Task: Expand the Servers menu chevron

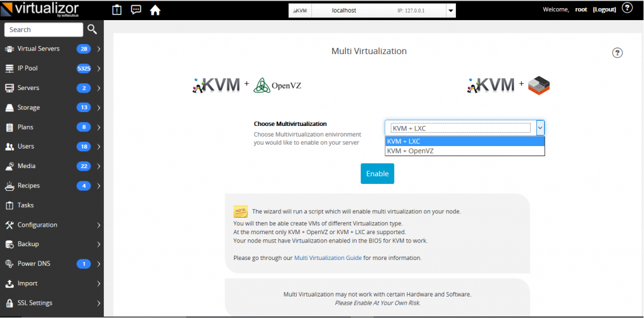Action: point(99,88)
